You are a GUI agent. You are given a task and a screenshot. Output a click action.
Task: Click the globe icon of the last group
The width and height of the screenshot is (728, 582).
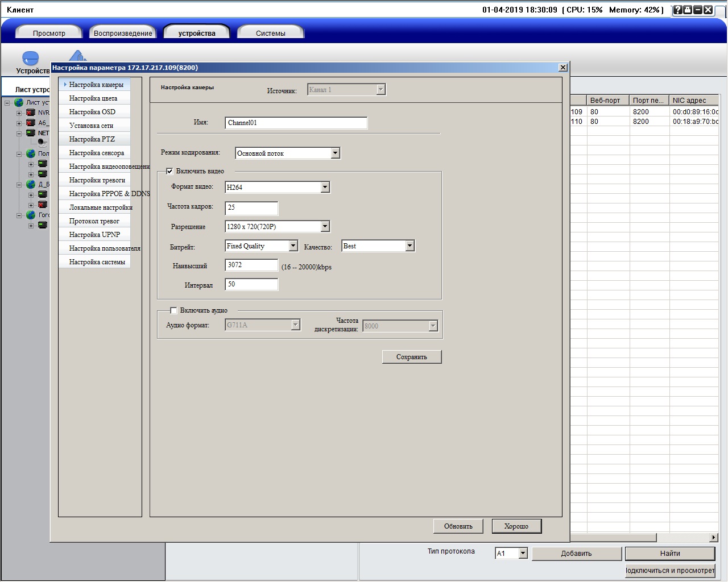[31, 215]
